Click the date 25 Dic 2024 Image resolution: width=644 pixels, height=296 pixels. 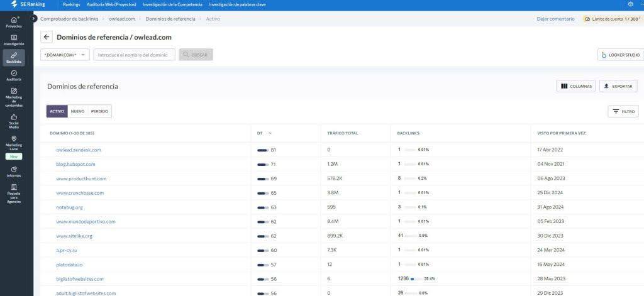click(550, 193)
